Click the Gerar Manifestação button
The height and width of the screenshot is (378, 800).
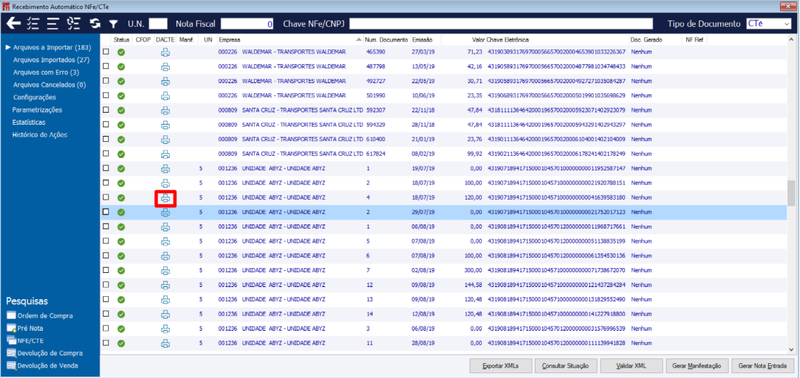[696, 366]
